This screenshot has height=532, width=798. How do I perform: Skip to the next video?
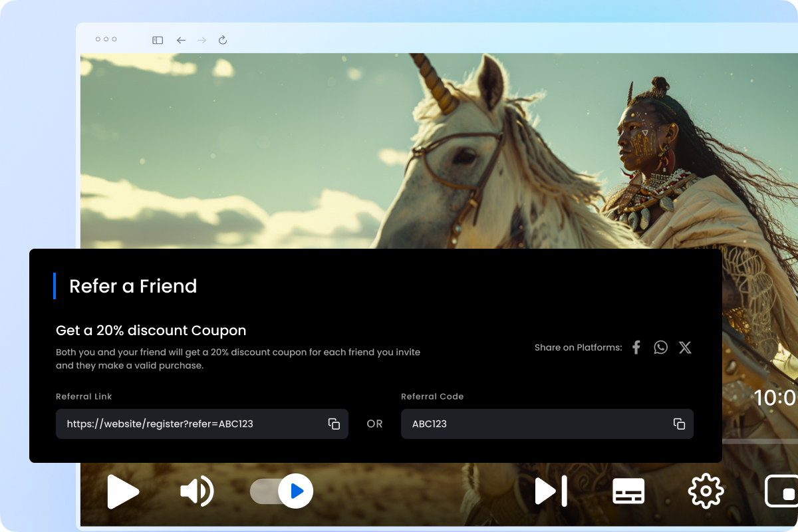click(551, 491)
